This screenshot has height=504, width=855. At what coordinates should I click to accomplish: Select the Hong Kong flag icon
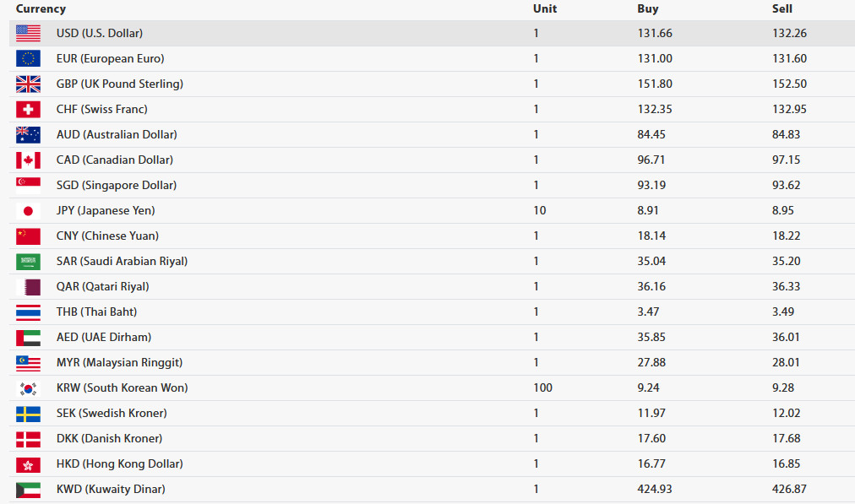click(29, 463)
